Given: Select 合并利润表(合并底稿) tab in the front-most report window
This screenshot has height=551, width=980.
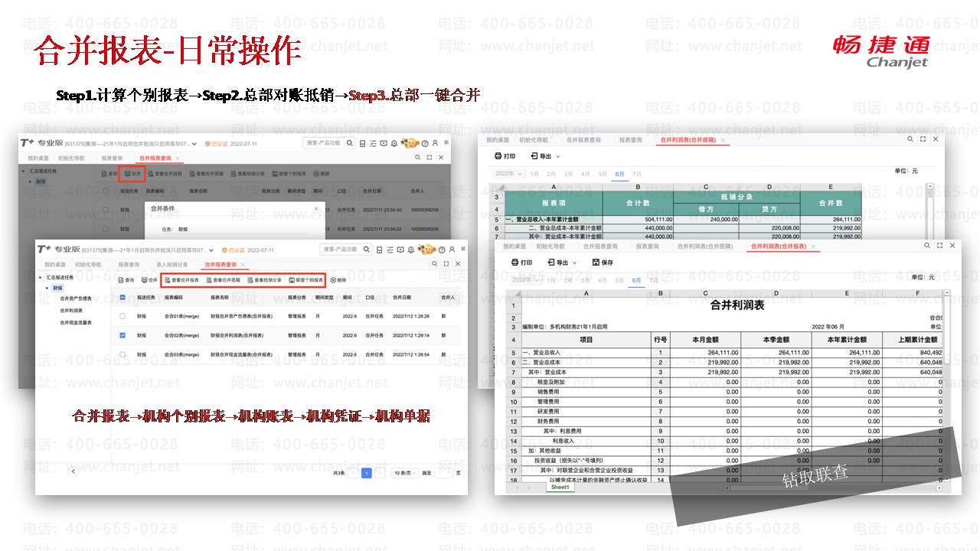Looking at the screenshot, I should (x=704, y=246).
